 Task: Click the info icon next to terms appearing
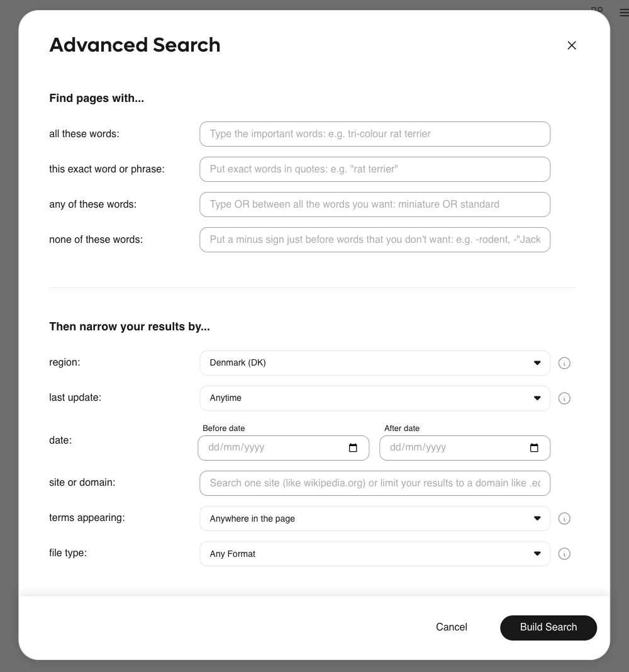coord(564,518)
